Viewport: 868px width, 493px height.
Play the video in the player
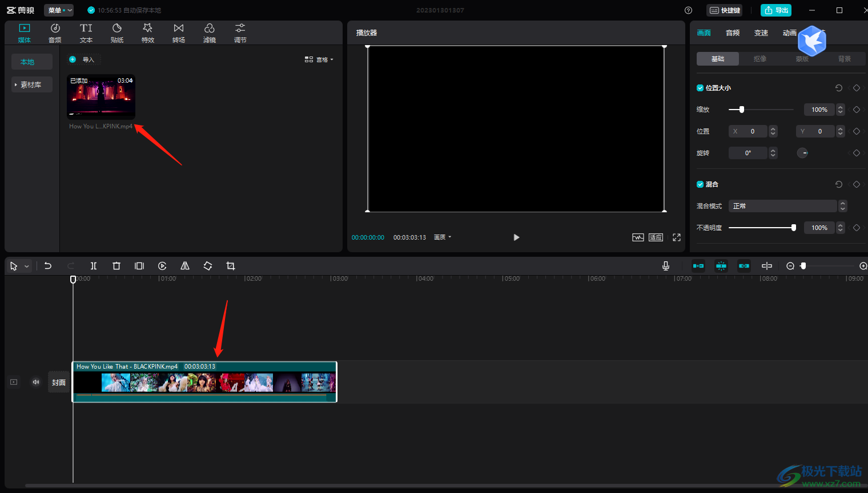516,237
